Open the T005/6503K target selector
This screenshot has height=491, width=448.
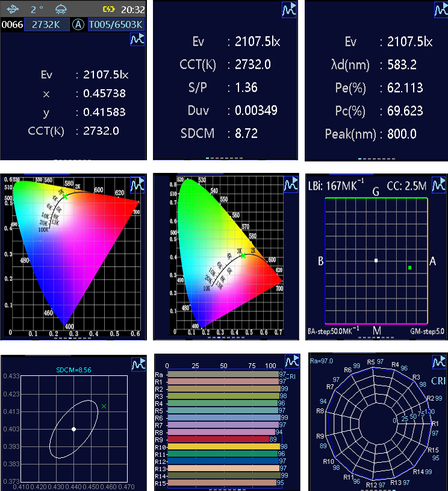pos(116,25)
